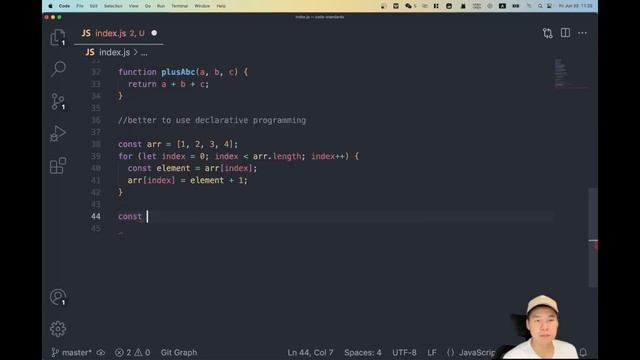640x360 pixels.
Task: Open the Edit menu
Action: (x=94, y=6)
